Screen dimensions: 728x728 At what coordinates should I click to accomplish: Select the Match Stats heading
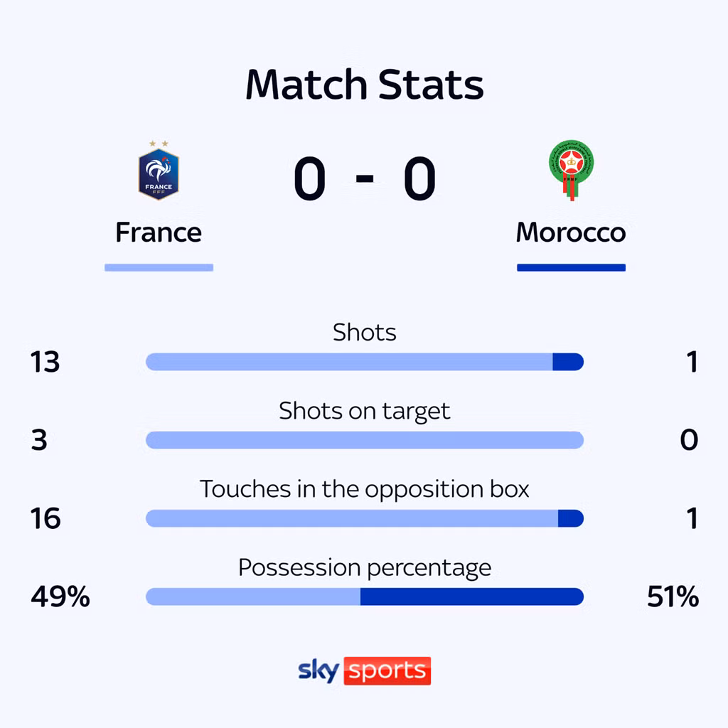365,85
